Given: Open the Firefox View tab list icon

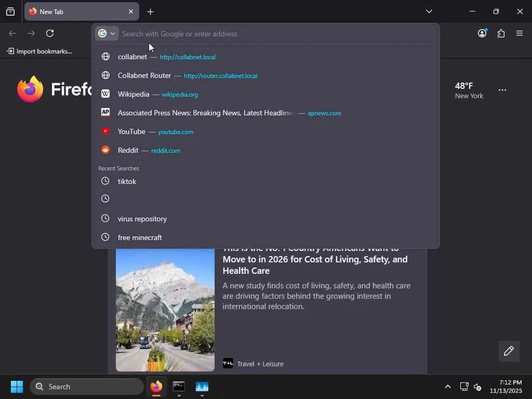Looking at the screenshot, I should (x=10, y=11).
